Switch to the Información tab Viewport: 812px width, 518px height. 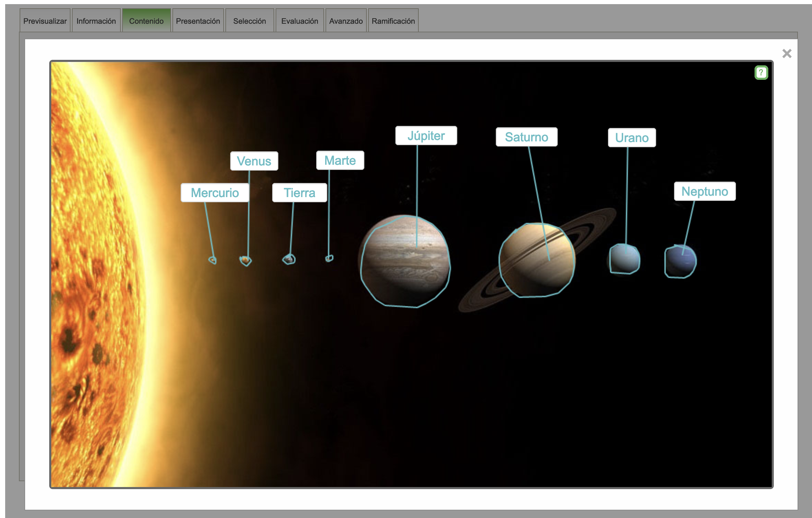96,21
